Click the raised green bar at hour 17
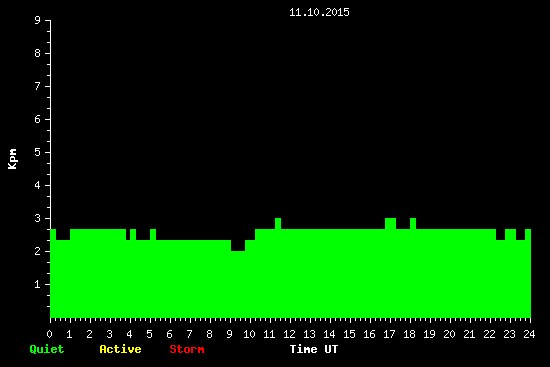The image size is (550, 367). point(390,223)
